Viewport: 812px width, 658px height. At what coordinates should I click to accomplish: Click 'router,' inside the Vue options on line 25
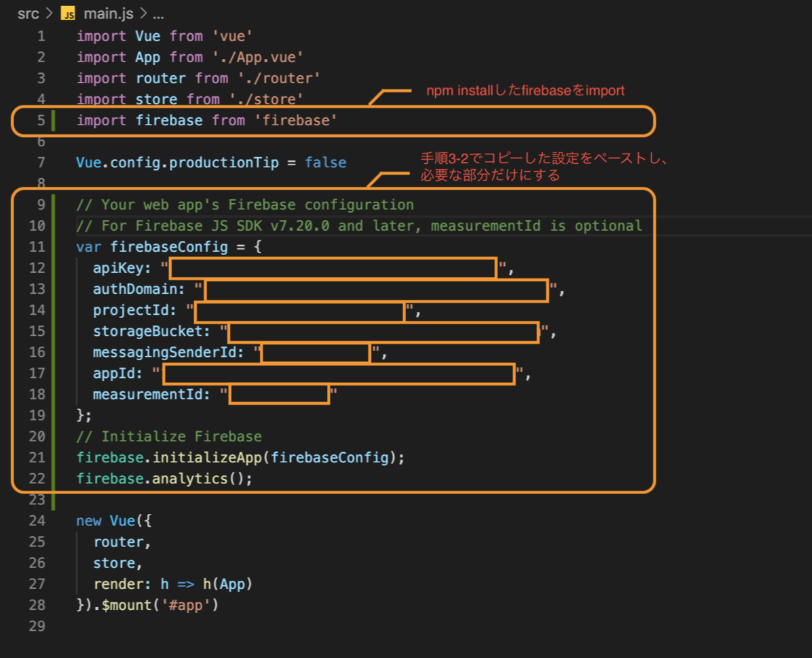122,542
